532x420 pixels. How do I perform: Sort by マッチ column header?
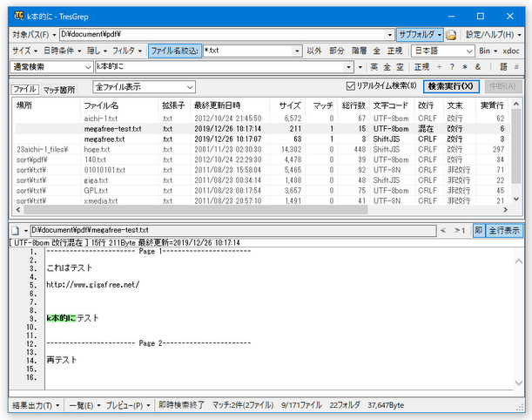click(321, 105)
